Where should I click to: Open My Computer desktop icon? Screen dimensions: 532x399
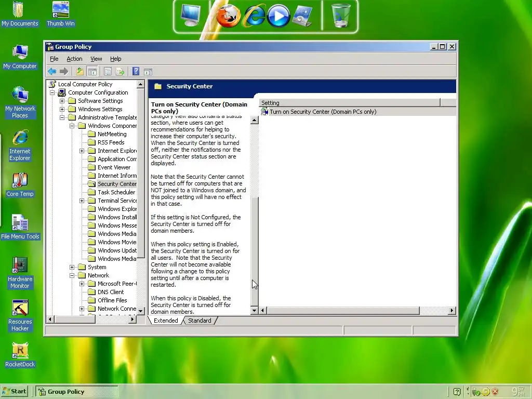pos(20,57)
